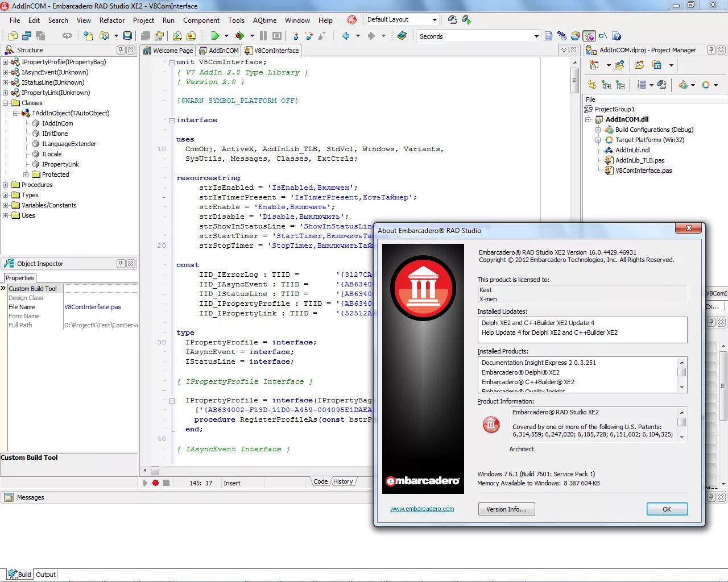Screen dimensions: 728x582
Task: Expand the Procedures node in Structure
Action: tap(6, 185)
